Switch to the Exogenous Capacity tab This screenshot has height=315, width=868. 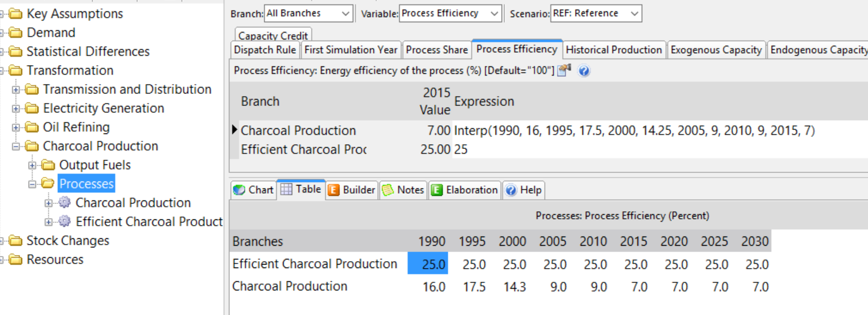coord(716,50)
